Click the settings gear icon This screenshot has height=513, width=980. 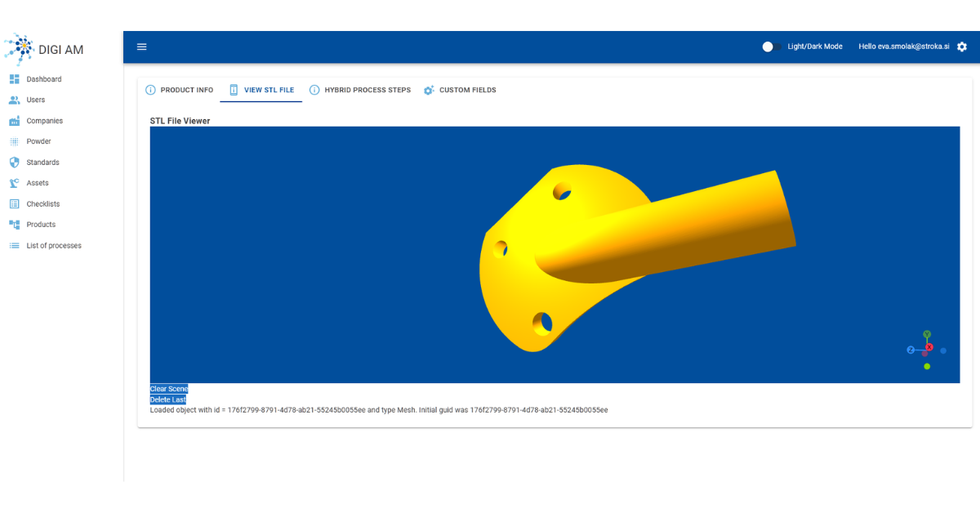pyautogui.click(x=961, y=47)
